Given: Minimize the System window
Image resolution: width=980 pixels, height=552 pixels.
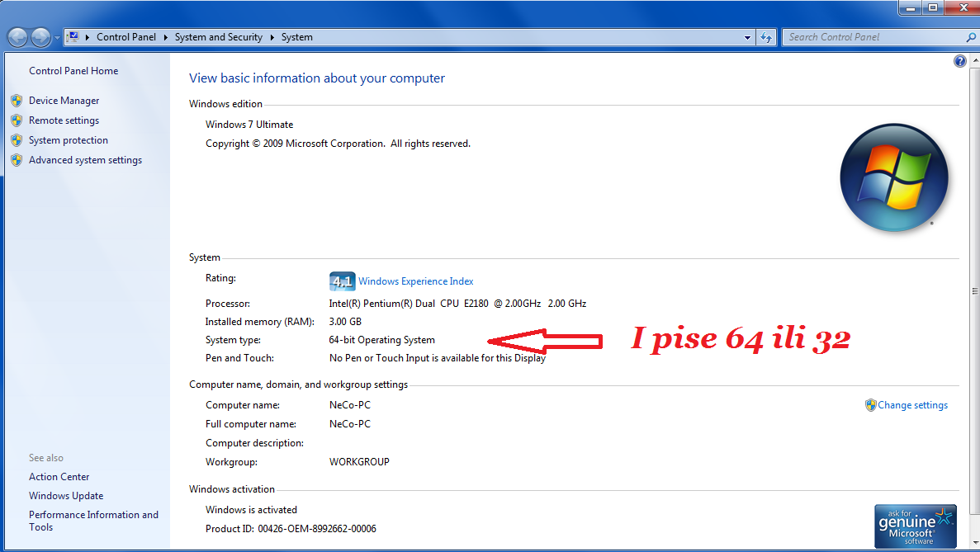Looking at the screenshot, I should (x=911, y=7).
